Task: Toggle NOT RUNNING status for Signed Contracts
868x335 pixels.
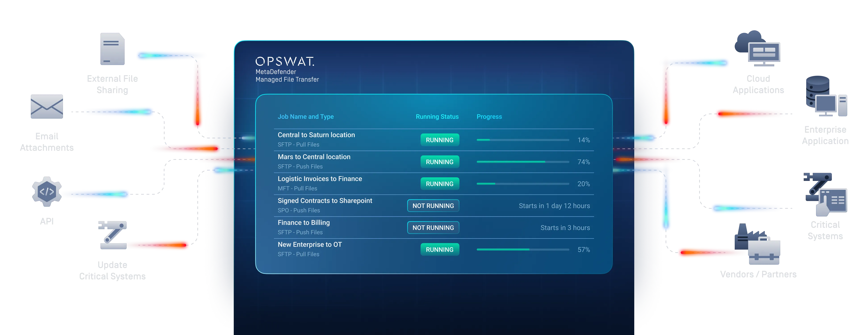Action: [433, 206]
